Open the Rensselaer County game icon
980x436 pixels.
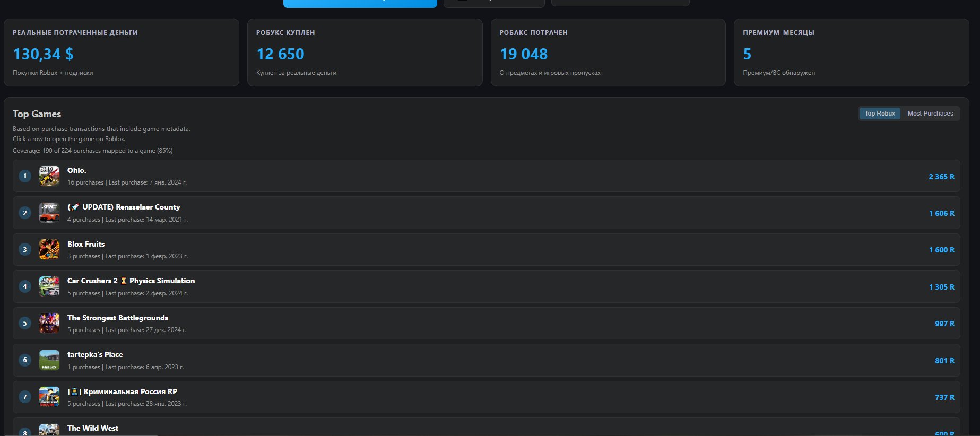(x=49, y=213)
